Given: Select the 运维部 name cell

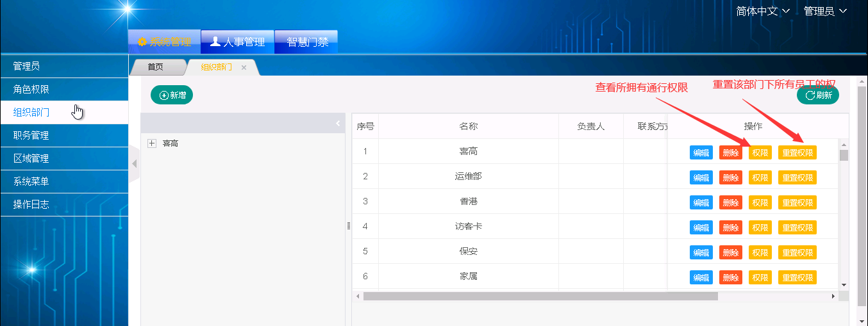Looking at the screenshot, I should [469, 176].
